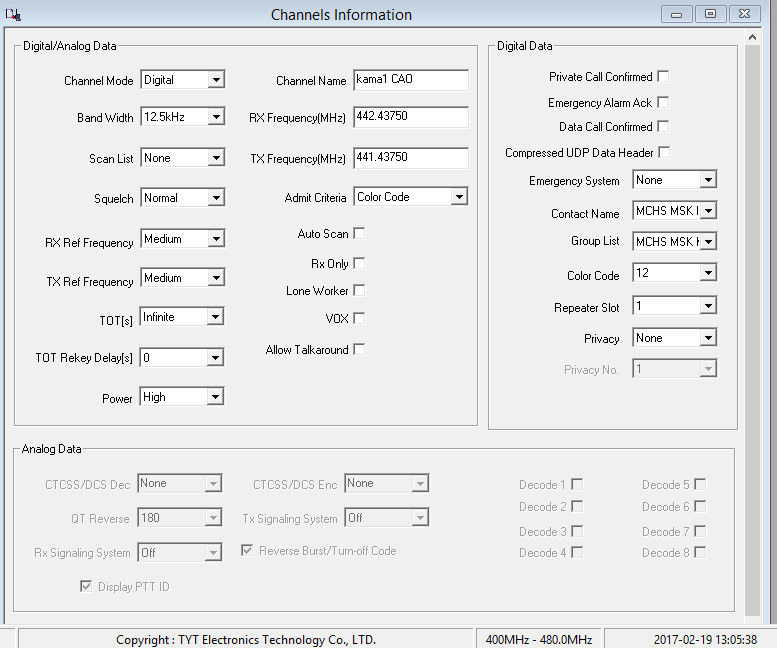This screenshot has width=777, height=648.
Task: Tick the Auto Scan checkbox
Action: point(359,233)
